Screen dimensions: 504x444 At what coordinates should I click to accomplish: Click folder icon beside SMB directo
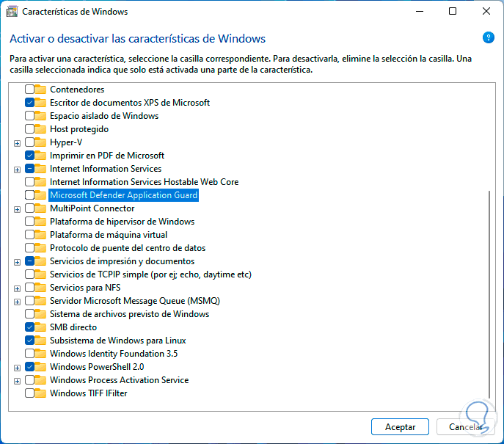pyautogui.click(x=40, y=327)
